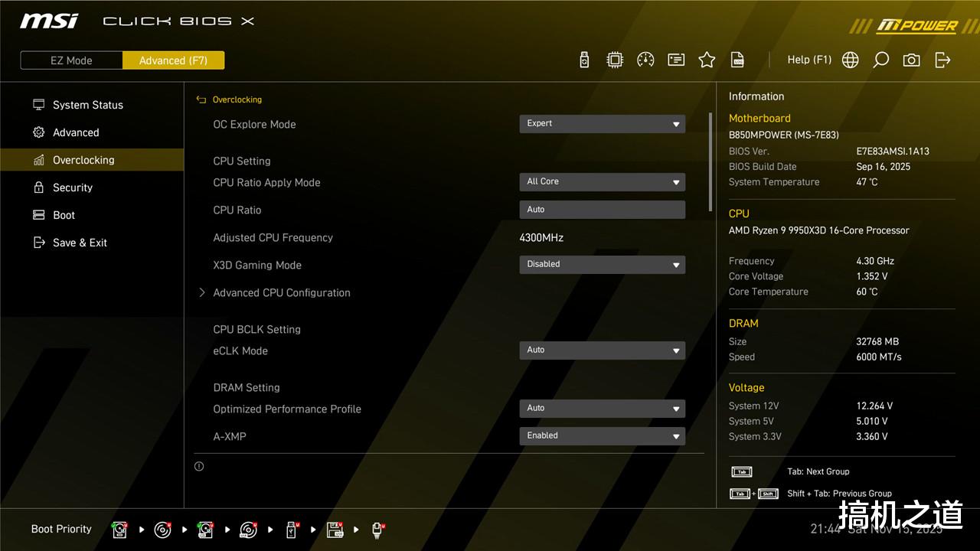Click the CPU BCLK Setting heading

tap(256, 329)
